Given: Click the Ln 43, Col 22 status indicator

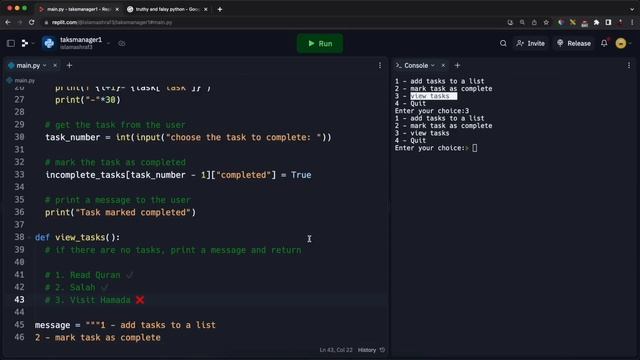Looking at the screenshot, I should [336, 350].
